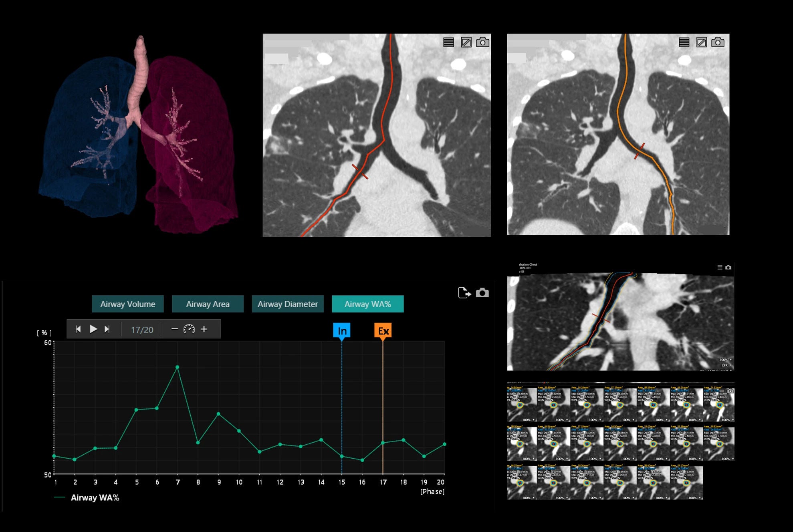Viewport: 793px width, 532px height.
Task: Capture a snapshot of the orange-centerline CT view
Action: tap(718, 42)
